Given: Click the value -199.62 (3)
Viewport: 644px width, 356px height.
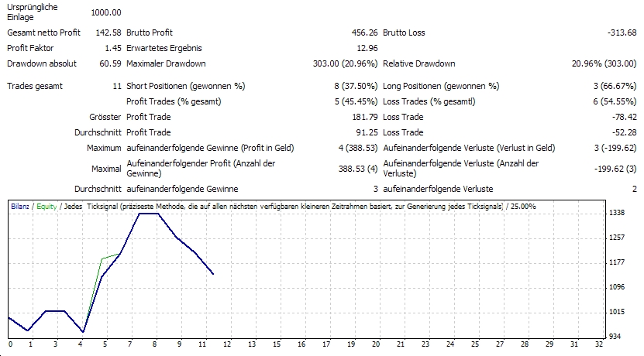Looking at the screenshot, I should (x=615, y=169).
